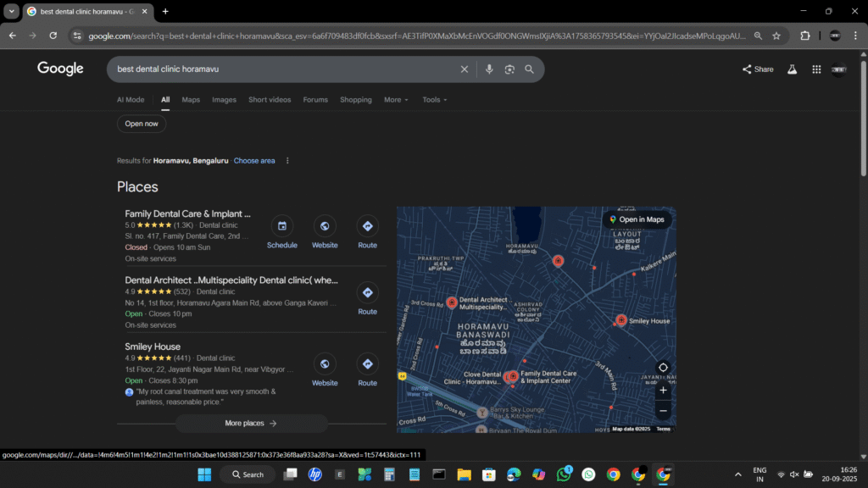Zoom in on the map
This screenshot has width=868, height=488.
(x=663, y=391)
